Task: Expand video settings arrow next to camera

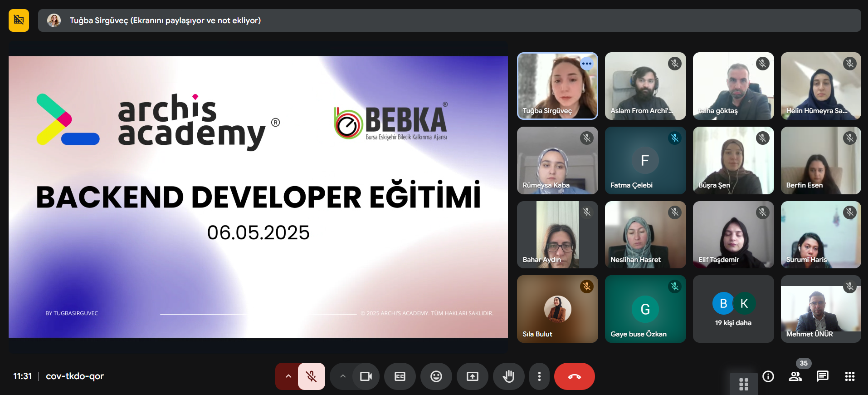Action: (343, 376)
